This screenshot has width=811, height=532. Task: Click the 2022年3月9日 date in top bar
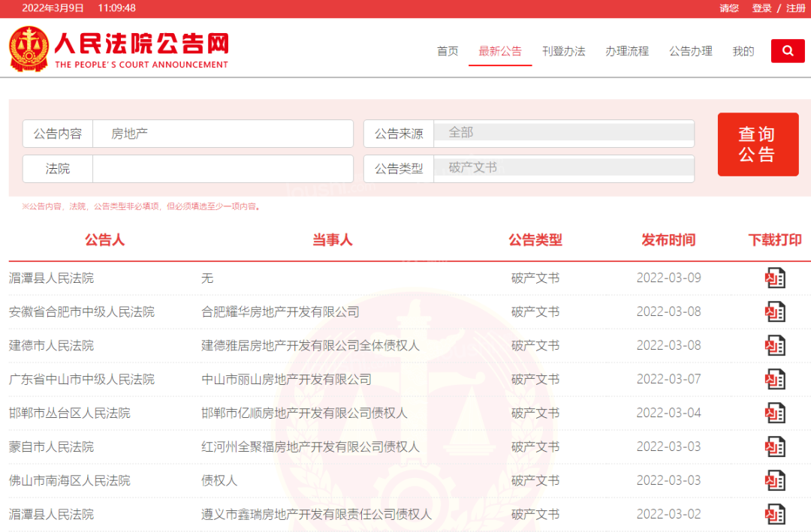click(x=53, y=8)
